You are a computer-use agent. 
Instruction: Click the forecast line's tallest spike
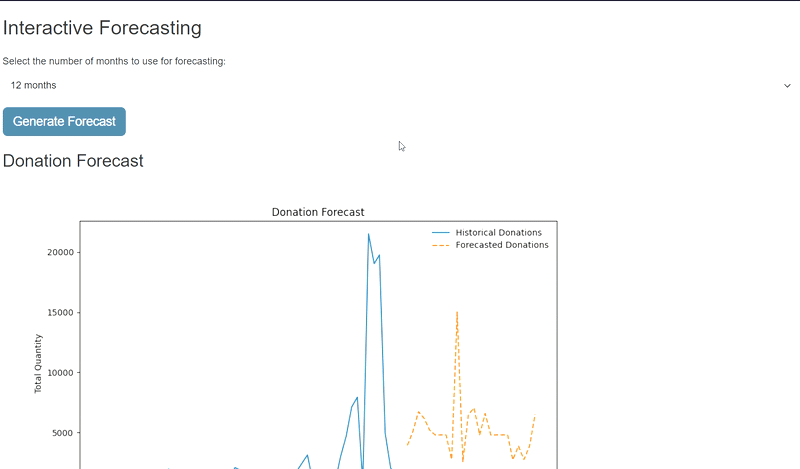tap(457, 313)
